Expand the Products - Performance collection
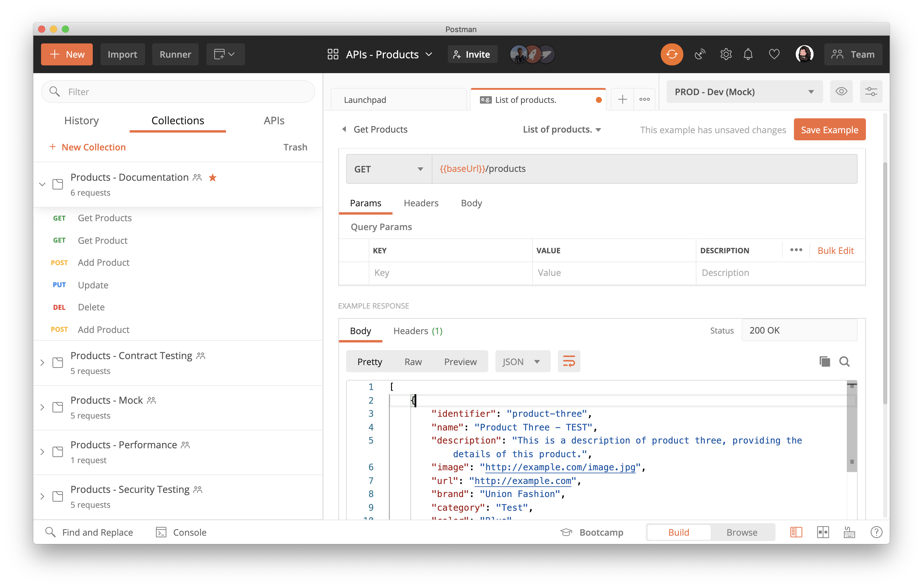The height and width of the screenshot is (588, 923). (x=42, y=452)
